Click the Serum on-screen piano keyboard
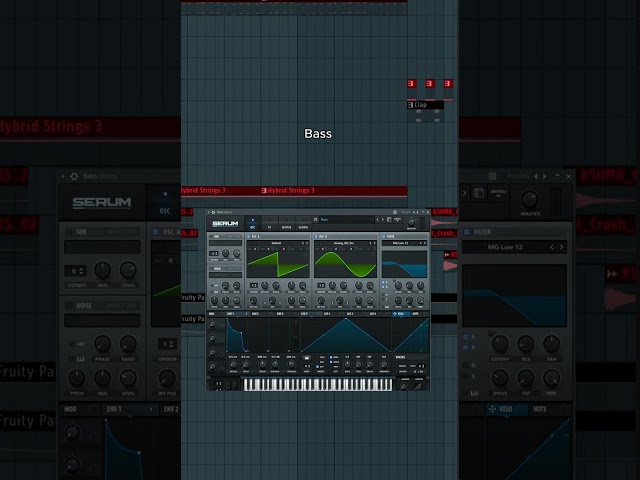This screenshot has width=640, height=480. tap(318, 384)
